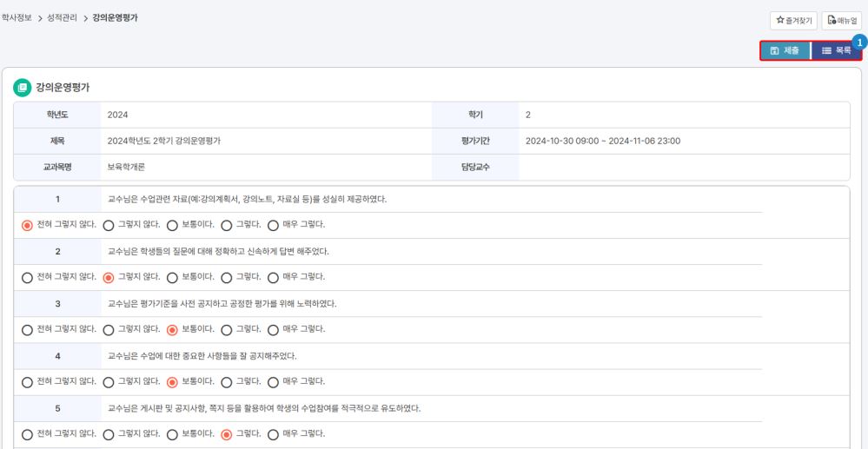
Task: Click the 담당교수 label cell
Action: pos(475,167)
